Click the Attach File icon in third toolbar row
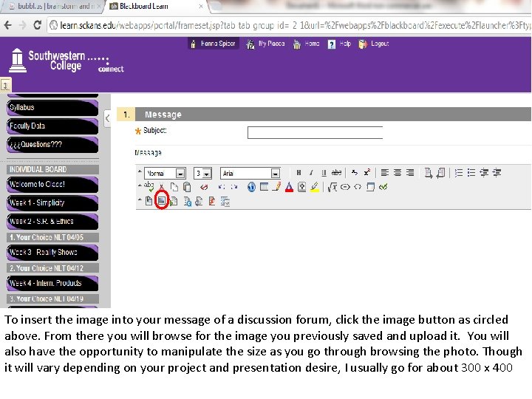The image size is (532, 399). pos(149,201)
